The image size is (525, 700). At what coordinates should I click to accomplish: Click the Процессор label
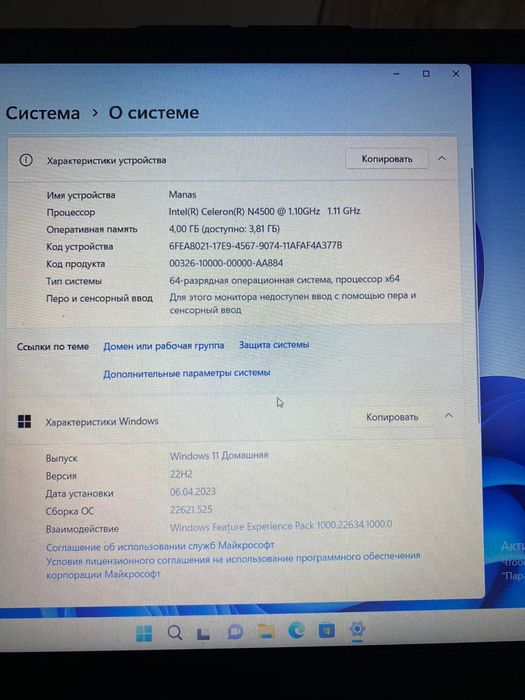click(71, 212)
